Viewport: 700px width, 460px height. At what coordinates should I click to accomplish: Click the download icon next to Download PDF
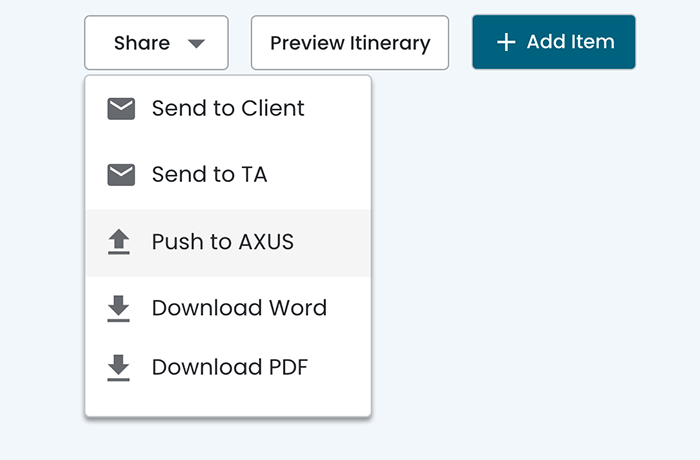119,368
